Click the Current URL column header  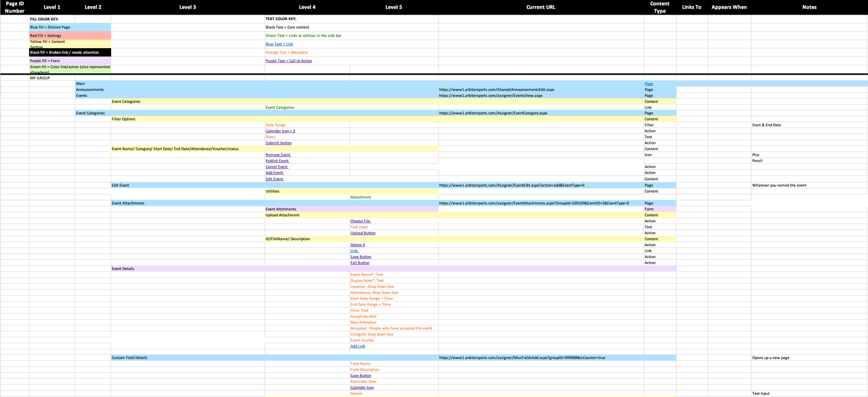point(541,7)
